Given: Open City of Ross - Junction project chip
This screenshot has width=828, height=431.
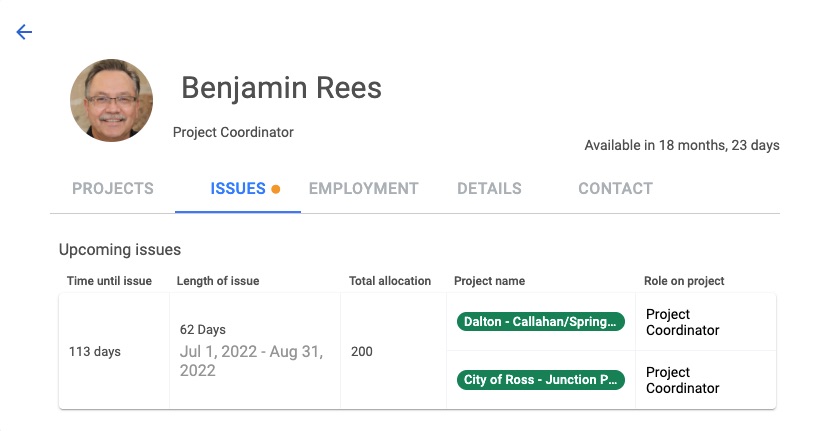Looking at the screenshot, I should (541, 380).
